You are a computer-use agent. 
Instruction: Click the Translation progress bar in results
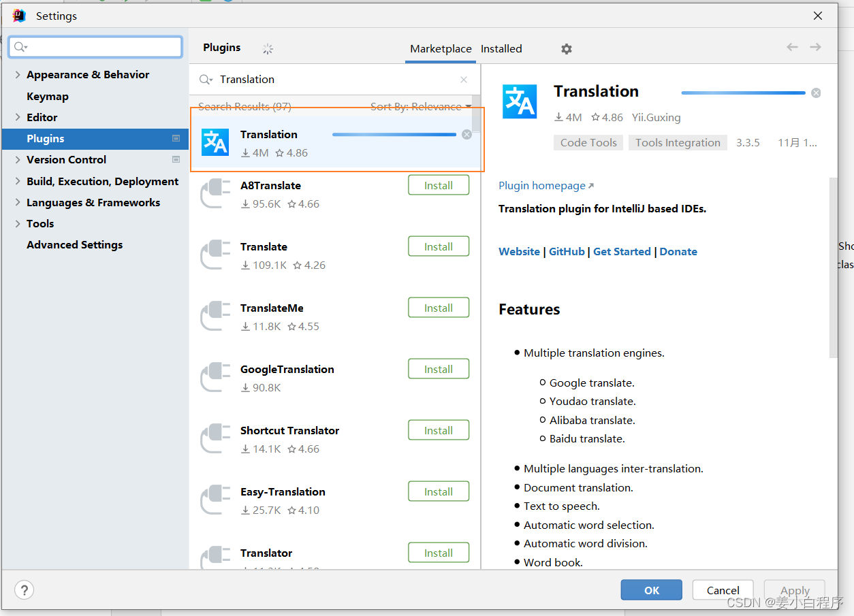394,135
